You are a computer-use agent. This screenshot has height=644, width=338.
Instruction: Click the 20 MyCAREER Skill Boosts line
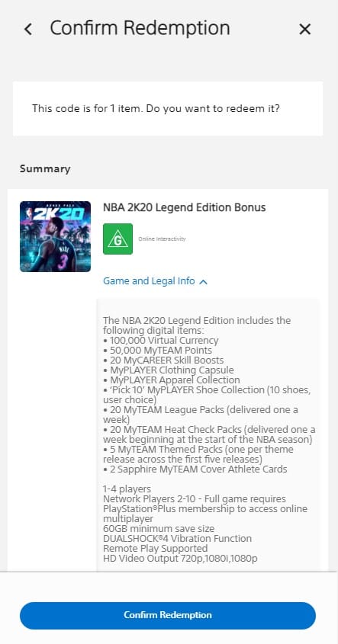(x=163, y=360)
